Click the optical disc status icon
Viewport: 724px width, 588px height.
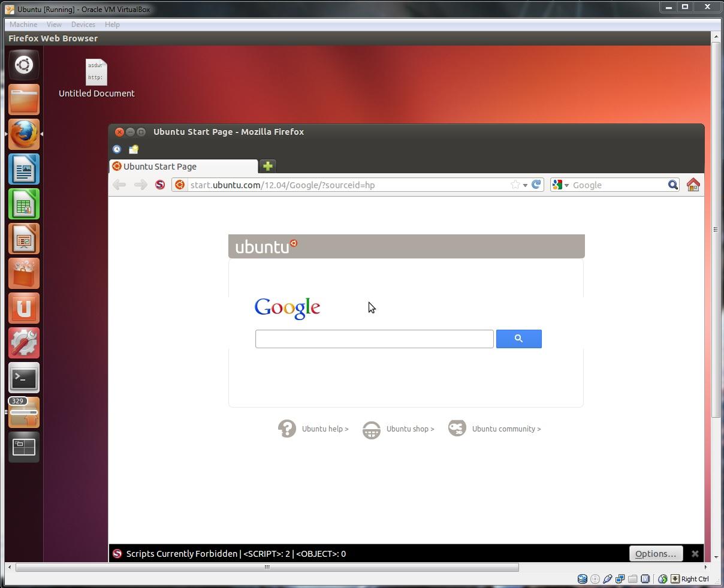click(x=595, y=579)
